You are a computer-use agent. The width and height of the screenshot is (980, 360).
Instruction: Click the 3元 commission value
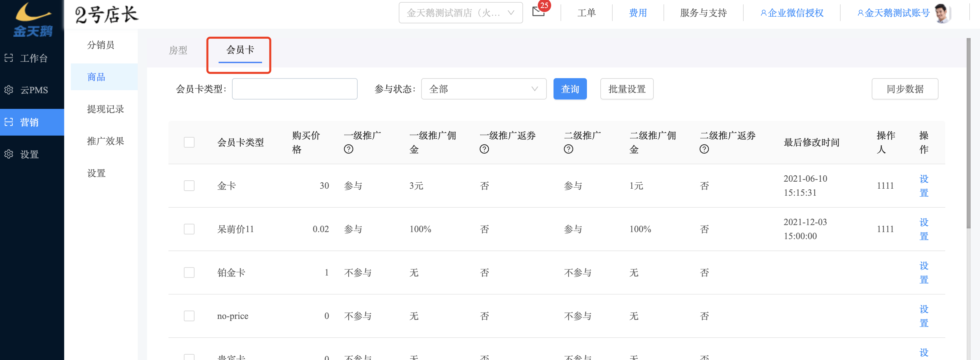(x=416, y=186)
